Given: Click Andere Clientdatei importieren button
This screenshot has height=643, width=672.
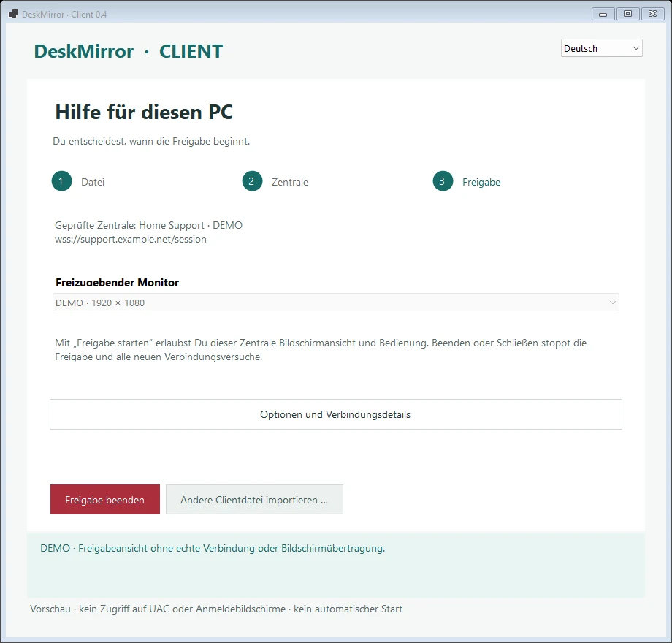Looking at the screenshot, I should [x=254, y=499].
